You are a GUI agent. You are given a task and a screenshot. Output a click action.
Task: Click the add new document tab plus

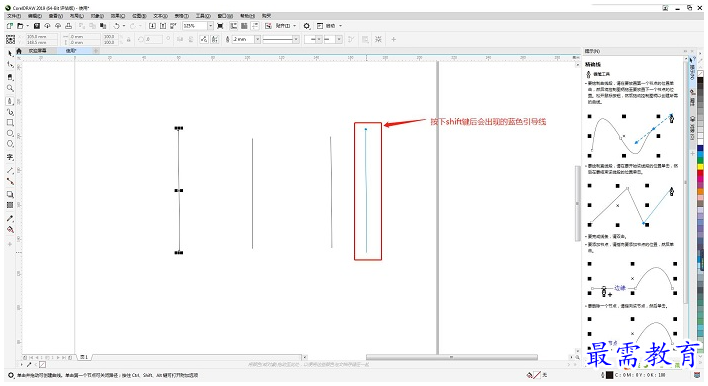96,51
